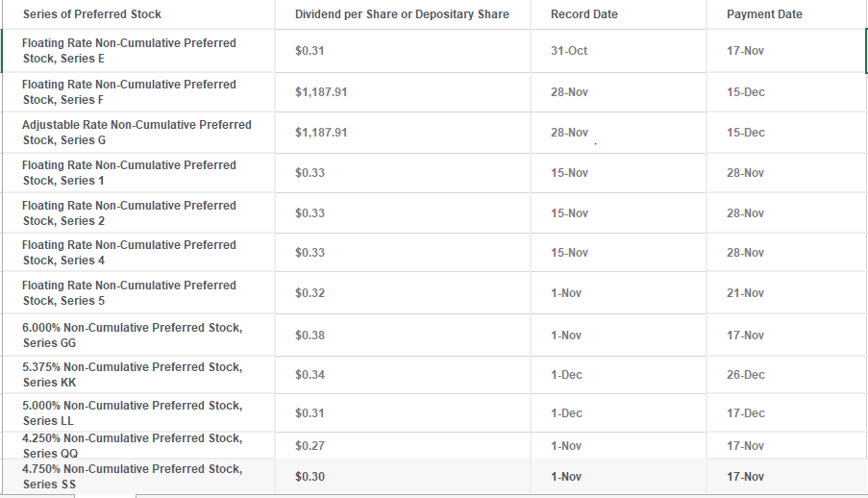This screenshot has height=498, width=868.
Task: Select the $0.38 dividend cell
Action: coord(310,336)
